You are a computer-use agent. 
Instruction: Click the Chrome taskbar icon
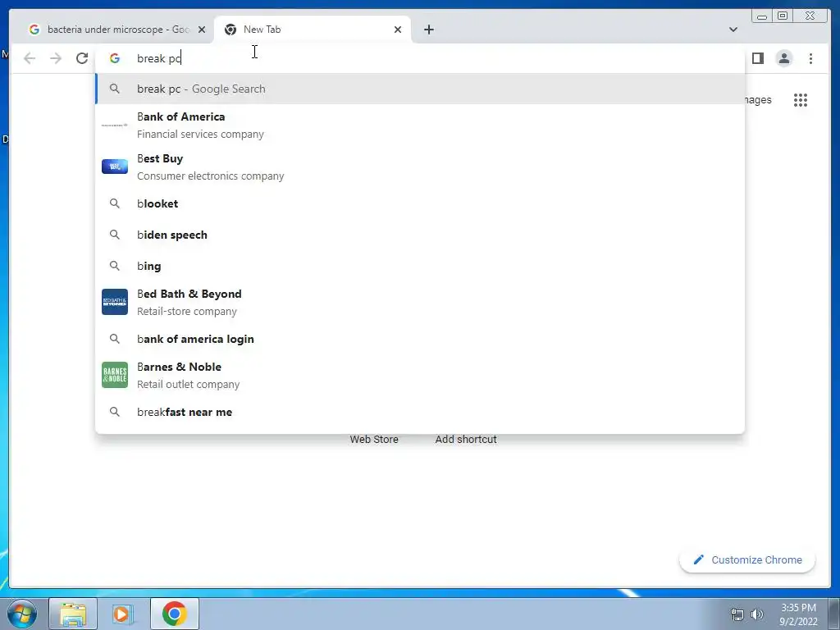[x=174, y=614]
